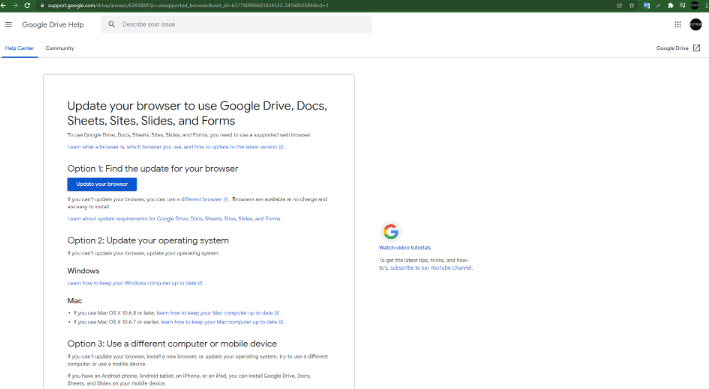Click the 'Mac' subheading
Screen dimensions: 709x389
click(x=75, y=300)
